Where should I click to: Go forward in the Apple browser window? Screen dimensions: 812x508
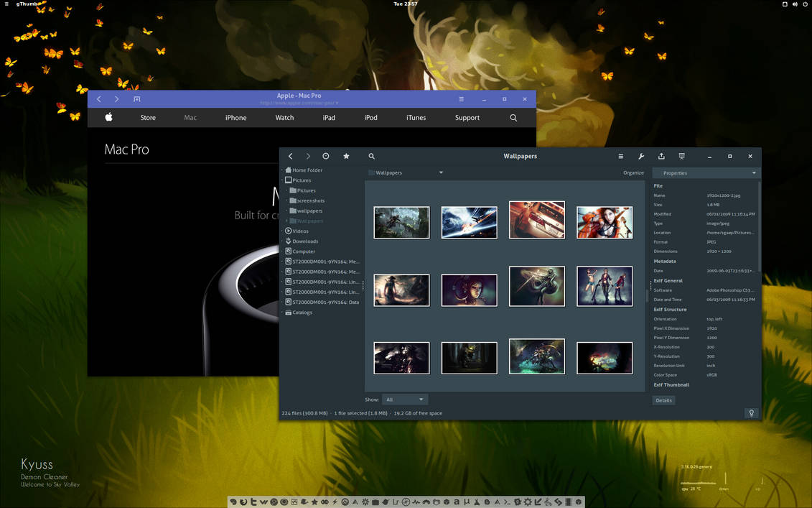click(x=116, y=99)
